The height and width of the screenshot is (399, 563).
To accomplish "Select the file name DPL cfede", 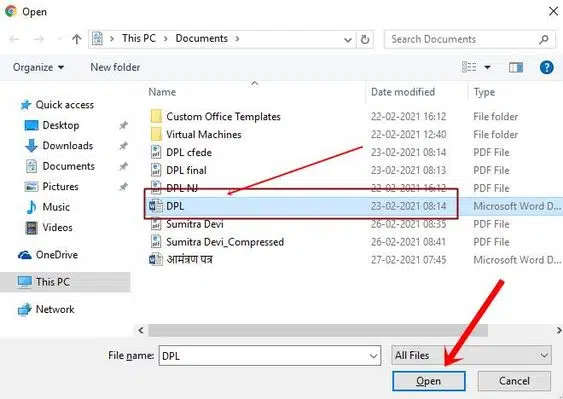I will coord(189,153).
